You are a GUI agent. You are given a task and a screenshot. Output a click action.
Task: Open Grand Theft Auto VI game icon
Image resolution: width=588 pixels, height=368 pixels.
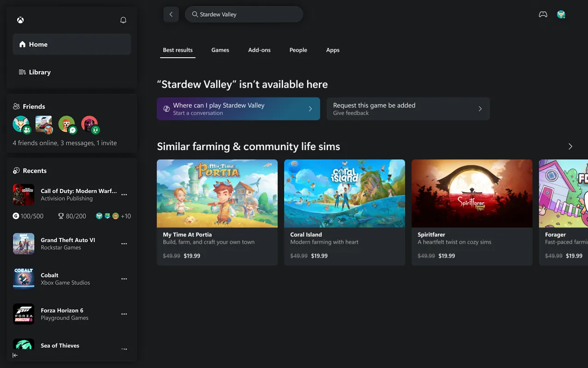coord(24,244)
